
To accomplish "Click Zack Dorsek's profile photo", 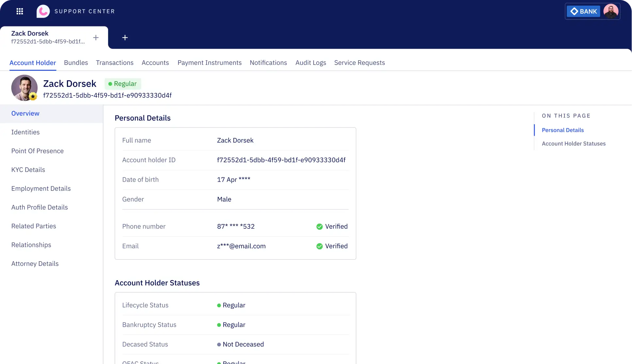I will 24,88.
